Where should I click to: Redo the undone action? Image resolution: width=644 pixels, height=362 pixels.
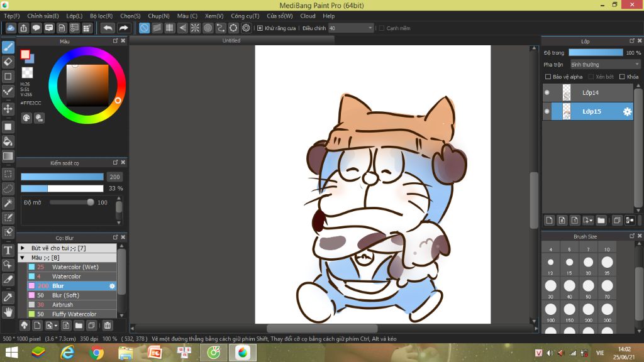123,28
